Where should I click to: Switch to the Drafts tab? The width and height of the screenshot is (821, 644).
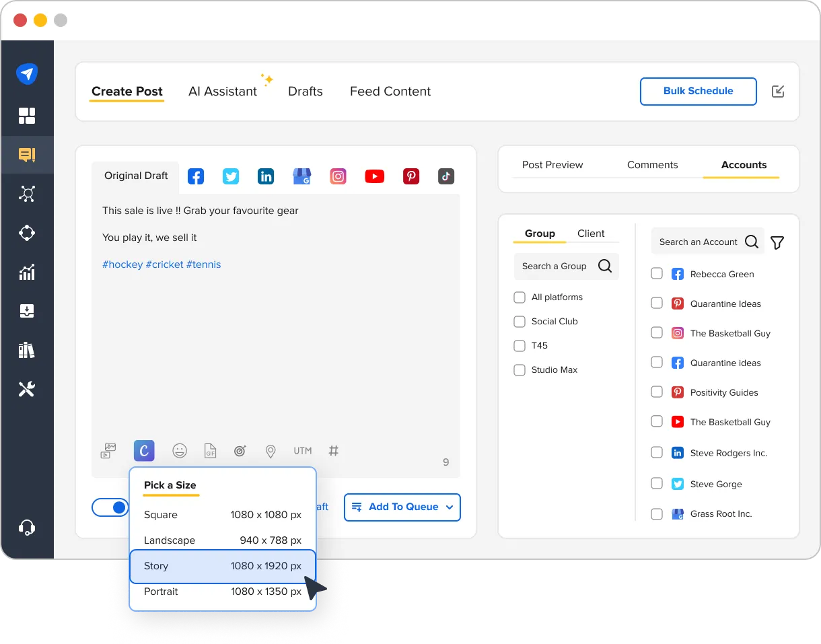(305, 92)
